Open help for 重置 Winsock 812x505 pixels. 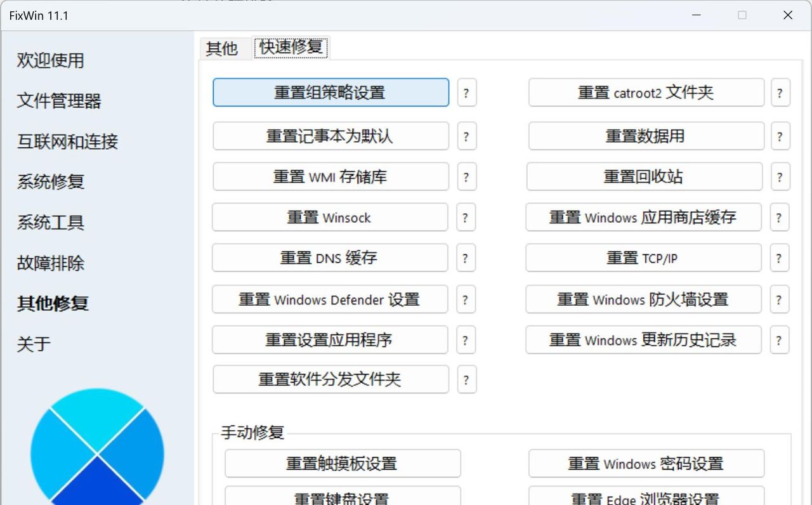pos(466,218)
